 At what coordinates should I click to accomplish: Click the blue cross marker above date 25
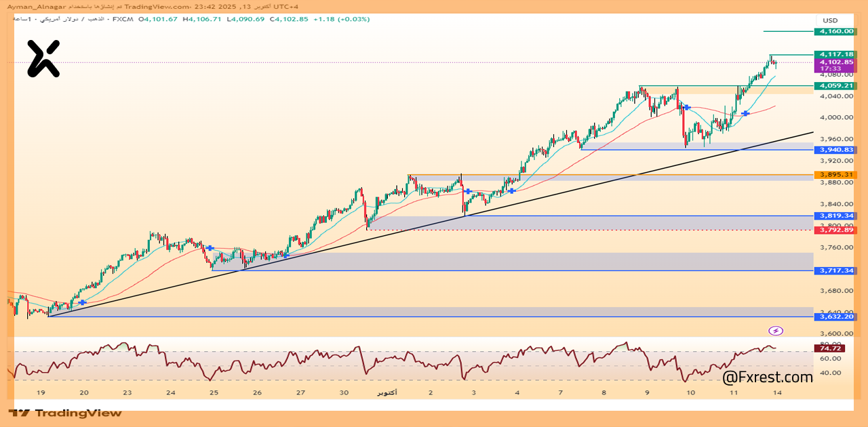click(x=210, y=249)
